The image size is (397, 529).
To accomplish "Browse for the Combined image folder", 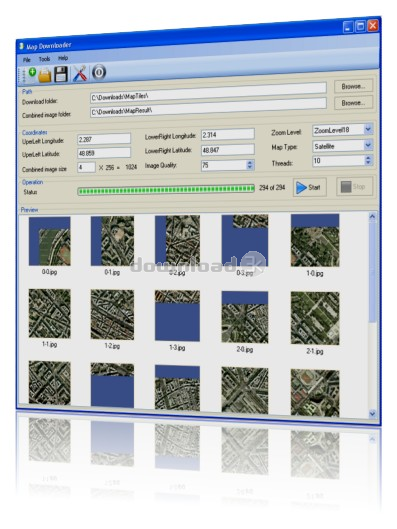I will tap(353, 103).
